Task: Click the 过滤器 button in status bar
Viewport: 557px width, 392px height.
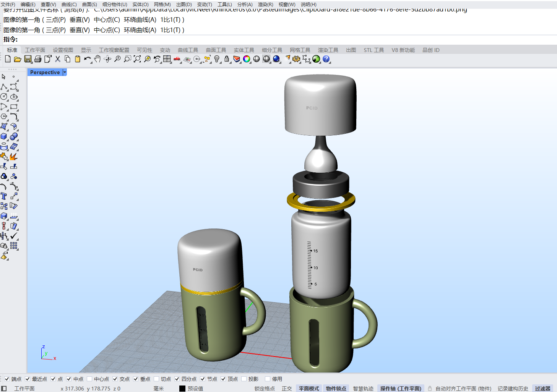Action: click(x=542, y=389)
